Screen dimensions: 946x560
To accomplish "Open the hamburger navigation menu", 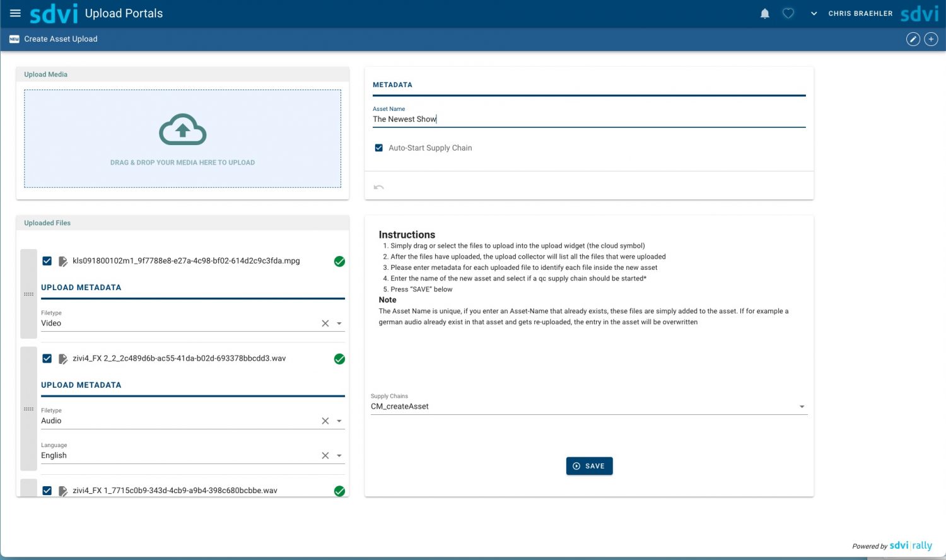I will pyautogui.click(x=15, y=13).
